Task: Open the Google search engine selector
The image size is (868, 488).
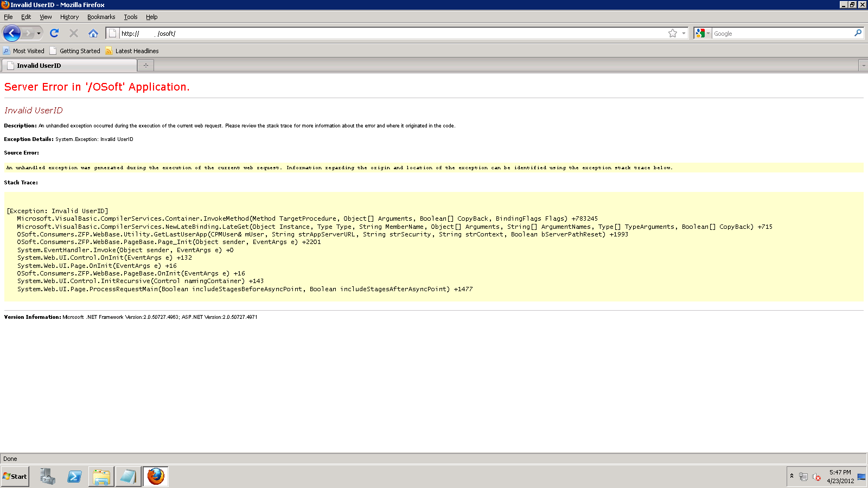Action: [x=703, y=34]
